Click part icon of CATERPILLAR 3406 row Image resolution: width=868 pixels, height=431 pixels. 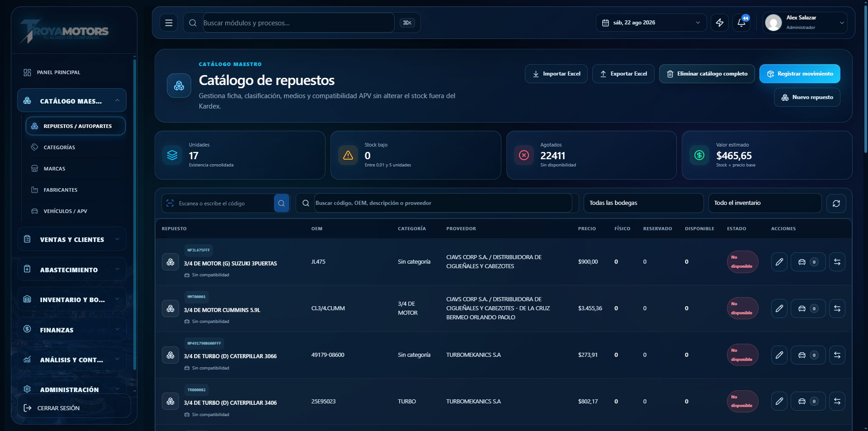170,401
